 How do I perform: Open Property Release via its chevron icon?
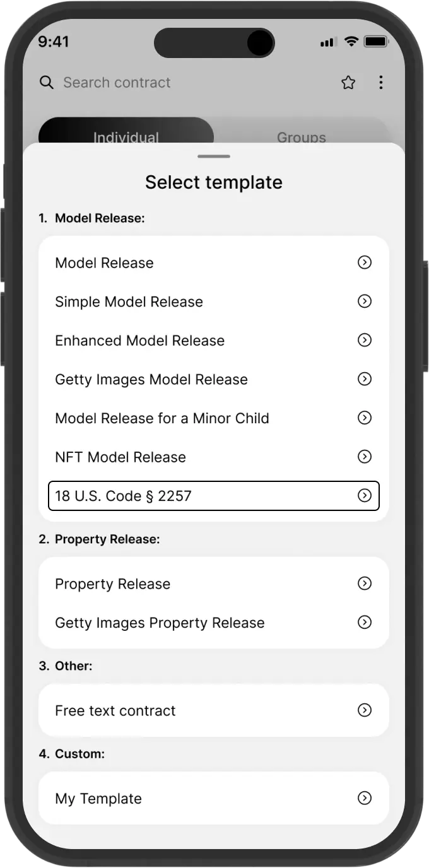tap(364, 584)
